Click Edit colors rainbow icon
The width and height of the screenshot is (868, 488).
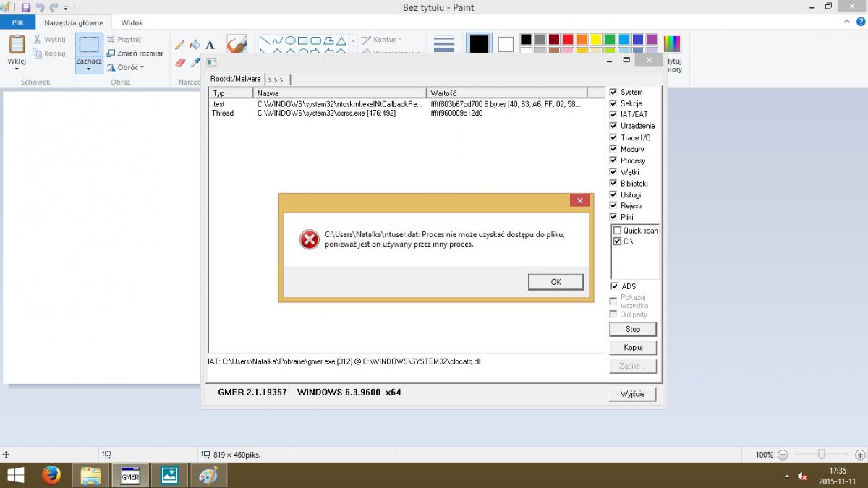tap(672, 44)
